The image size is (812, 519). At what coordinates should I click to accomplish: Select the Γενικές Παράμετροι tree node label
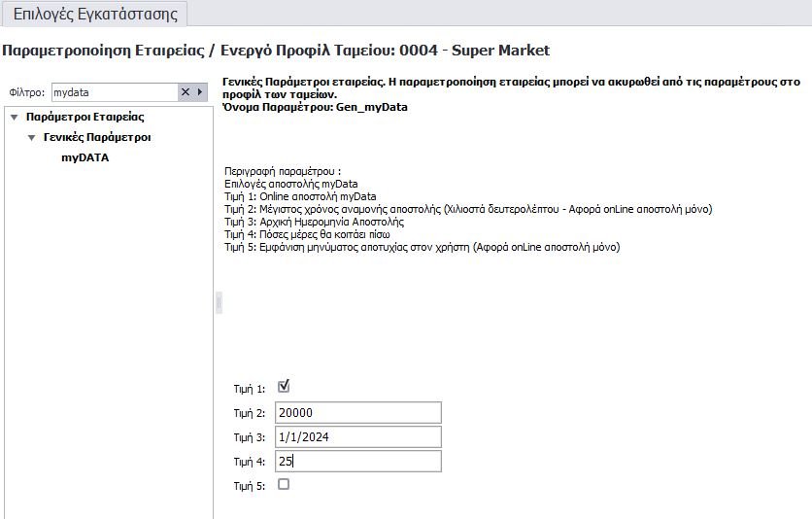[x=97, y=138]
